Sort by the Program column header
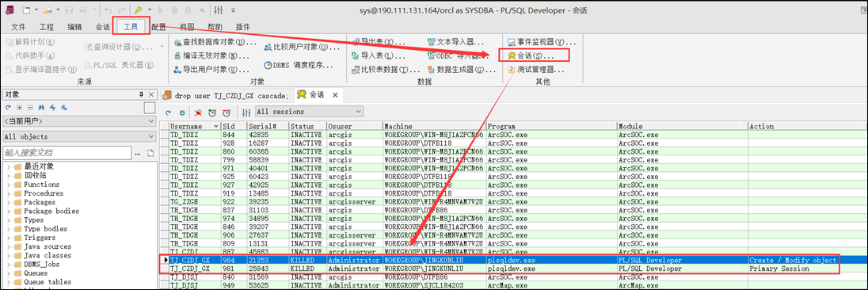 pyautogui.click(x=551, y=126)
